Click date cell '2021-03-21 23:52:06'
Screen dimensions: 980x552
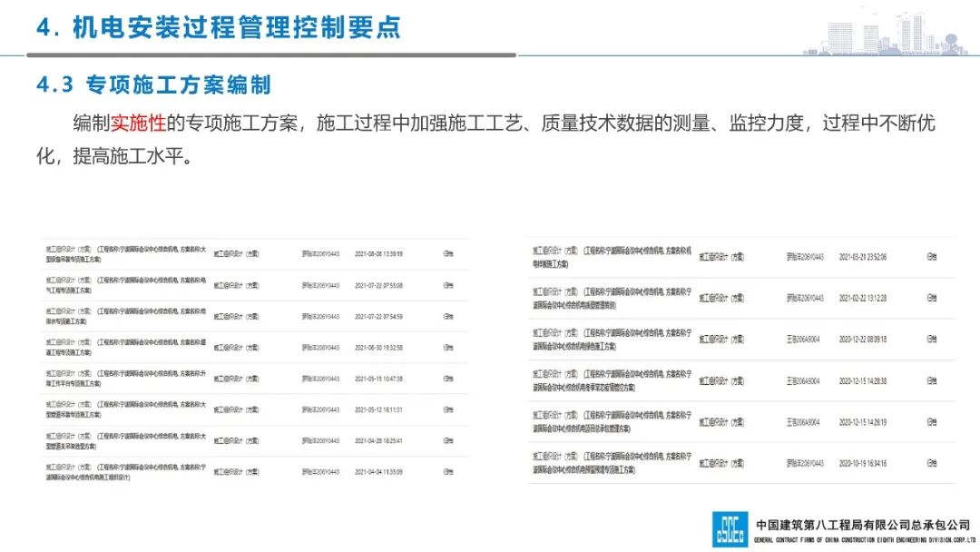click(x=863, y=257)
